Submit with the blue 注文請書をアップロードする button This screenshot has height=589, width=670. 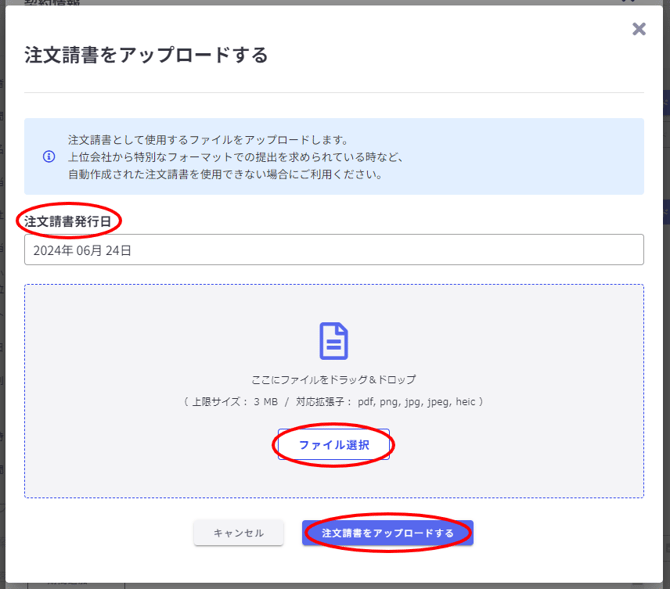click(387, 533)
